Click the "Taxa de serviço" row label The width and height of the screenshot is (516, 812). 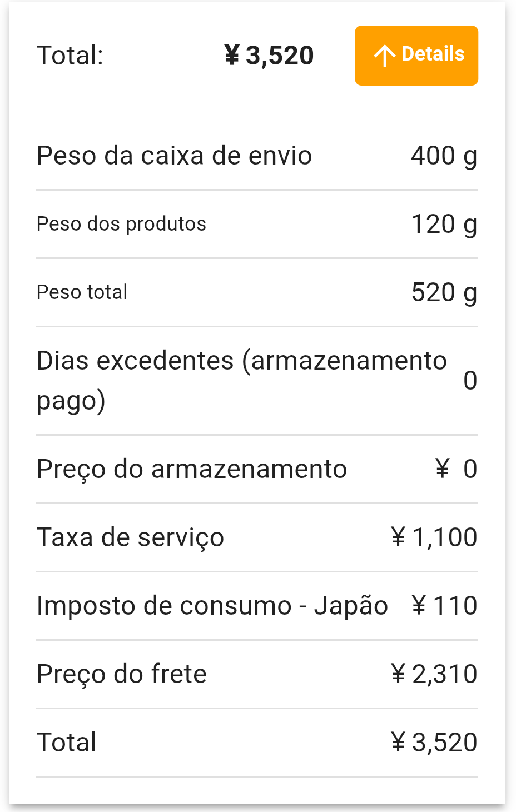click(x=130, y=537)
